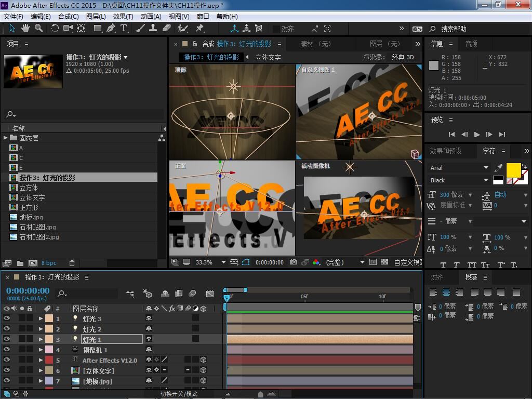
Task: Step to next frame in preview
Action: click(489, 135)
